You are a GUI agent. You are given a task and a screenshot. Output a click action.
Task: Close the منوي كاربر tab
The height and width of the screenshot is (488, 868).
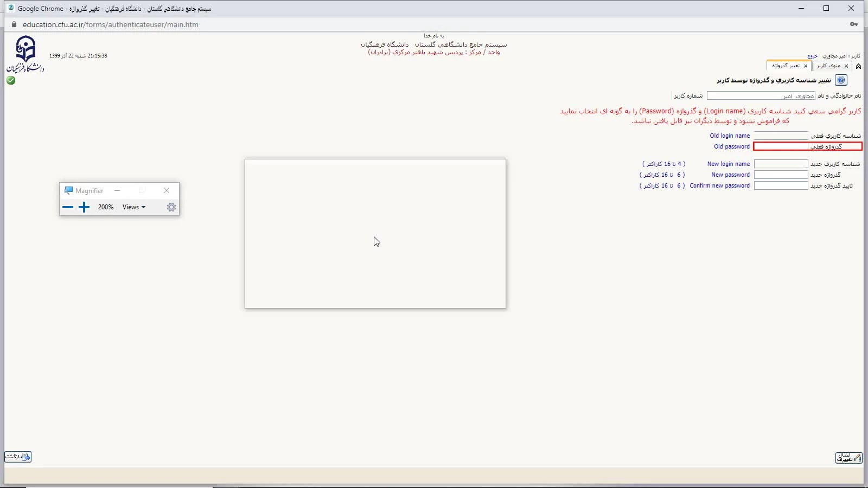pyautogui.click(x=846, y=66)
